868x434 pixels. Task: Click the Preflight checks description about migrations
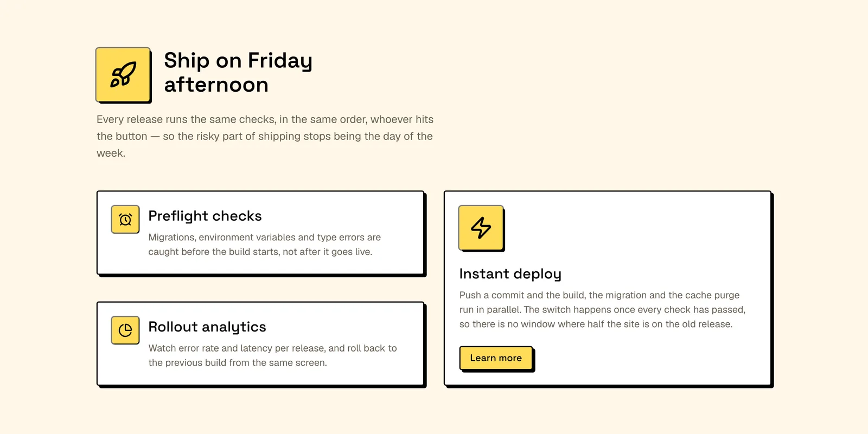click(265, 245)
